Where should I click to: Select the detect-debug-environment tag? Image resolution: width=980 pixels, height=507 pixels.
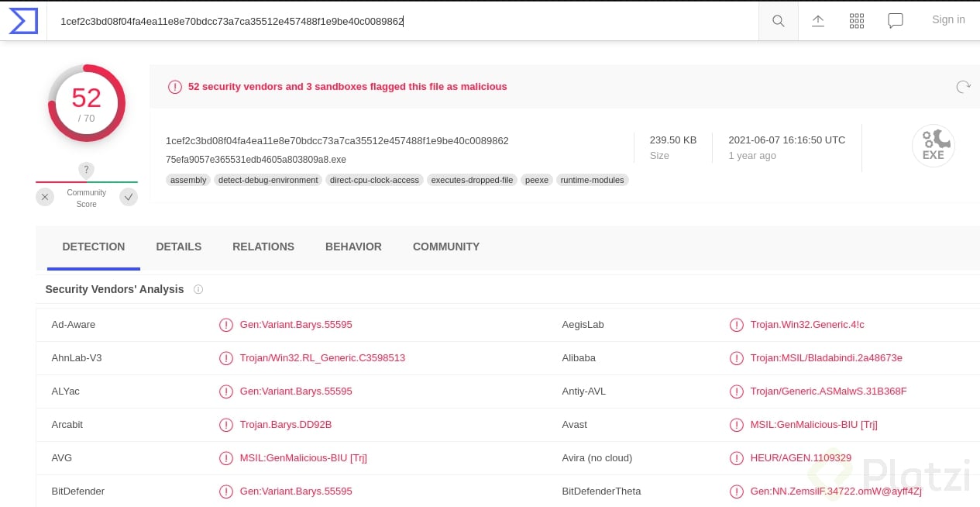(x=268, y=180)
